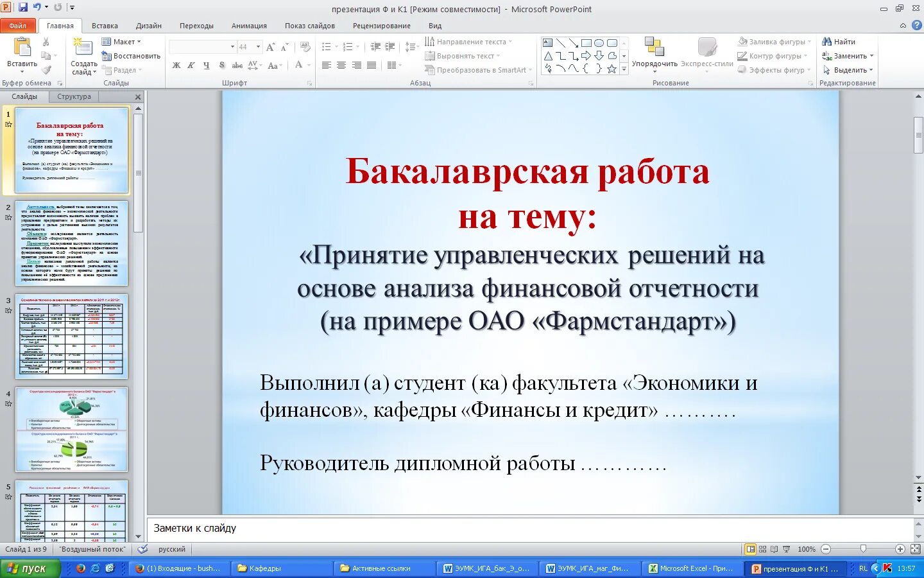Switch to Microsoft Excel taskbar button
The height and width of the screenshot is (578, 924).
(693, 568)
